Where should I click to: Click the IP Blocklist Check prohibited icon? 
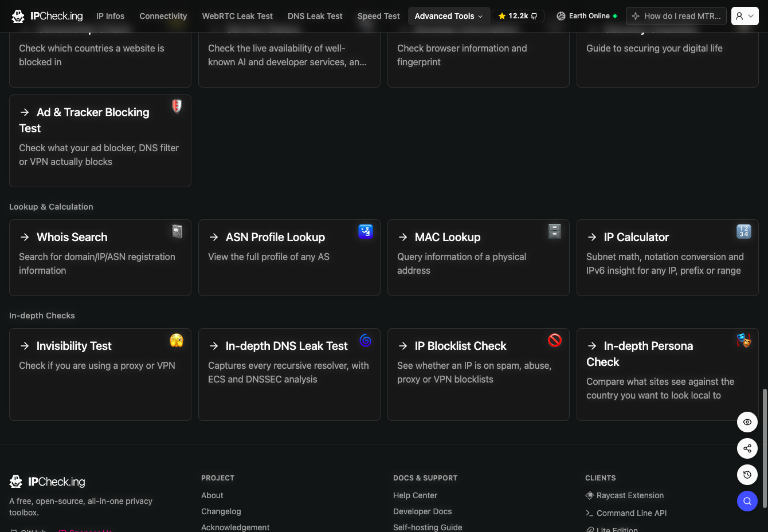pyautogui.click(x=555, y=340)
